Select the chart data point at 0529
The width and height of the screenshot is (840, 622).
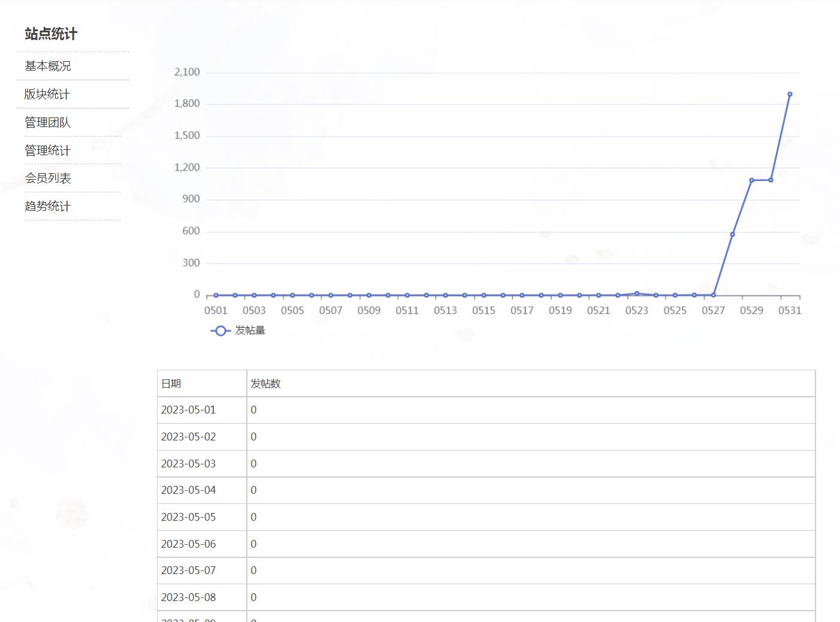click(751, 180)
